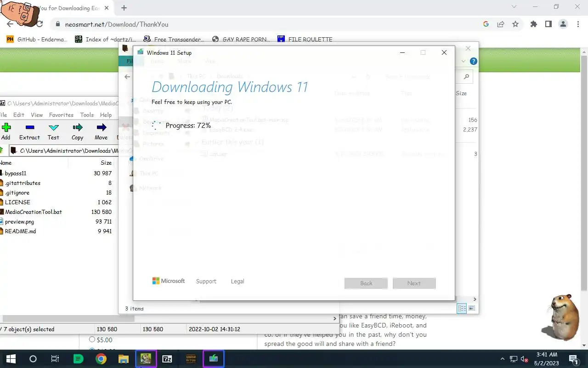Click the Cortana circle on taskbar
588x368 pixels.
coord(33,359)
